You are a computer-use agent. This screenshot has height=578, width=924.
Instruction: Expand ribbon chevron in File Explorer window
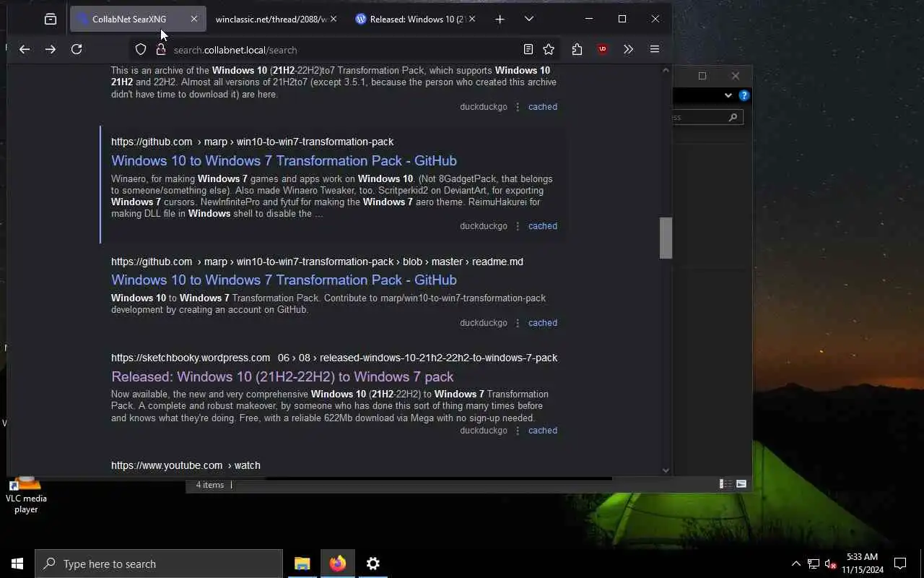click(728, 95)
